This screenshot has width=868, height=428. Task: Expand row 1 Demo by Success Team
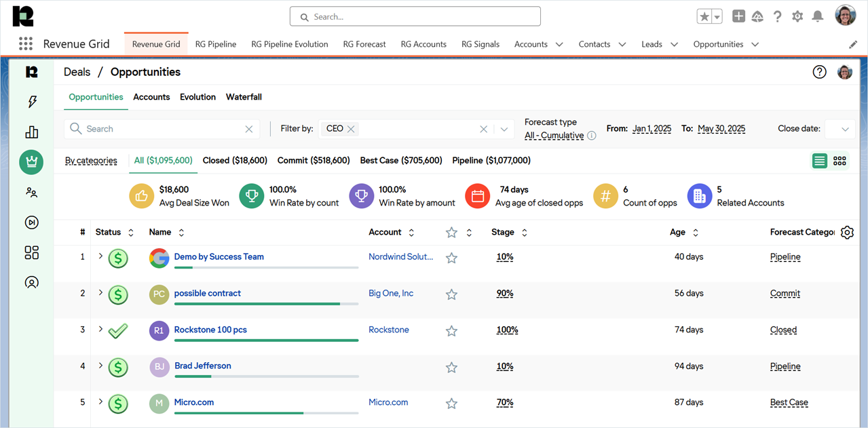pyautogui.click(x=100, y=256)
